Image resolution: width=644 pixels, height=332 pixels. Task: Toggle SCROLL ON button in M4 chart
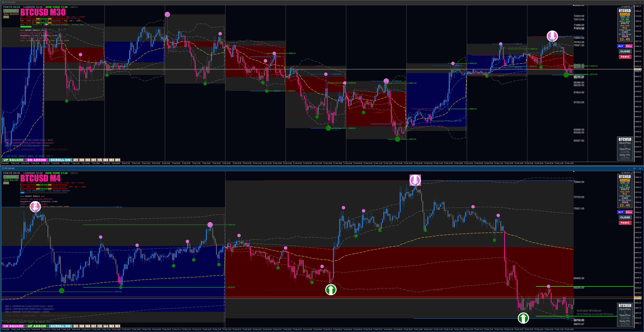[60, 326]
